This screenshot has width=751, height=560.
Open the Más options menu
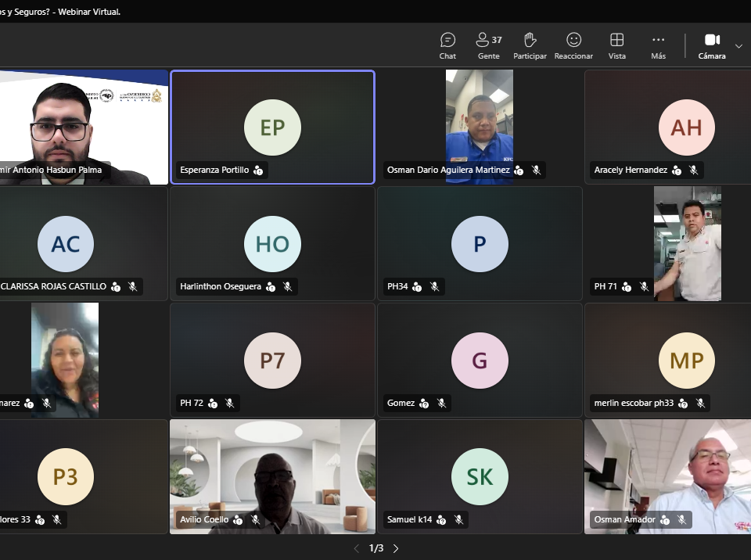(658, 46)
